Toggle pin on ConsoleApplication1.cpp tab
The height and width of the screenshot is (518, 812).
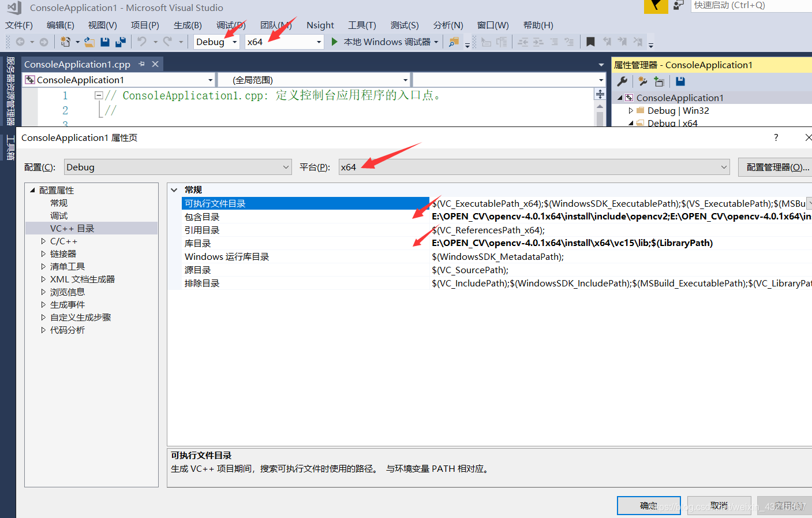click(141, 64)
